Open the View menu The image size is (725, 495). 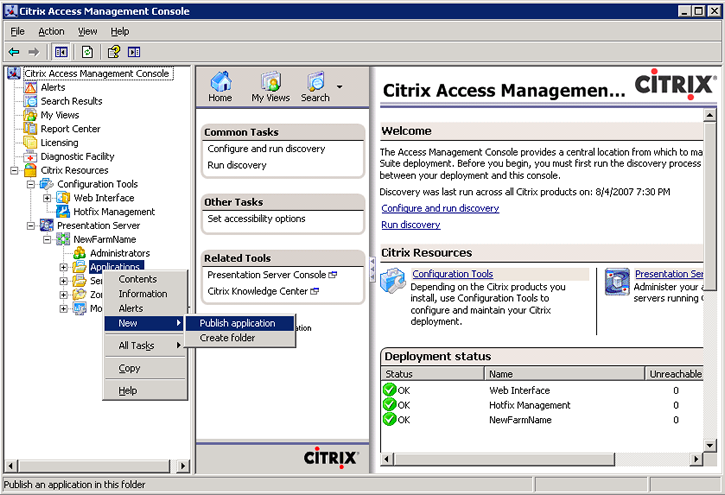(87, 31)
